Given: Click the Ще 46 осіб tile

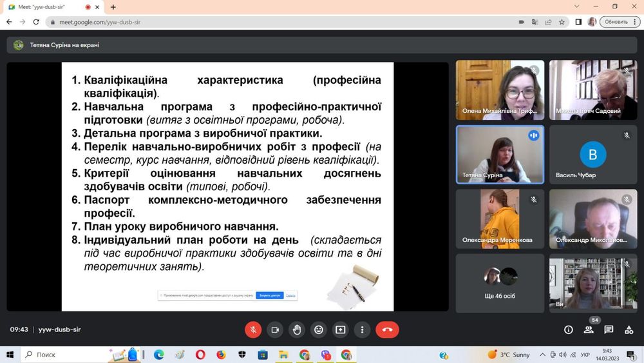Looking at the screenshot, I should click(x=500, y=283).
